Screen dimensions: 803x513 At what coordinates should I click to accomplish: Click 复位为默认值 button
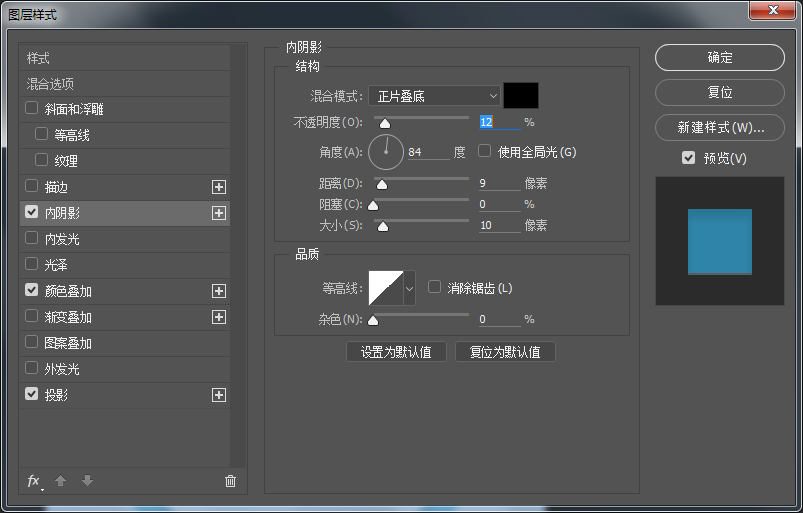(x=505, y=352)
